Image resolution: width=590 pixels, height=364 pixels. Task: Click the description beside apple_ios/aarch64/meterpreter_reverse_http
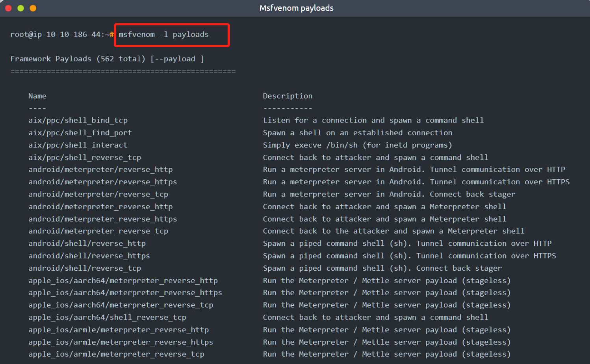pyautogui.click(x=387, y=281)
